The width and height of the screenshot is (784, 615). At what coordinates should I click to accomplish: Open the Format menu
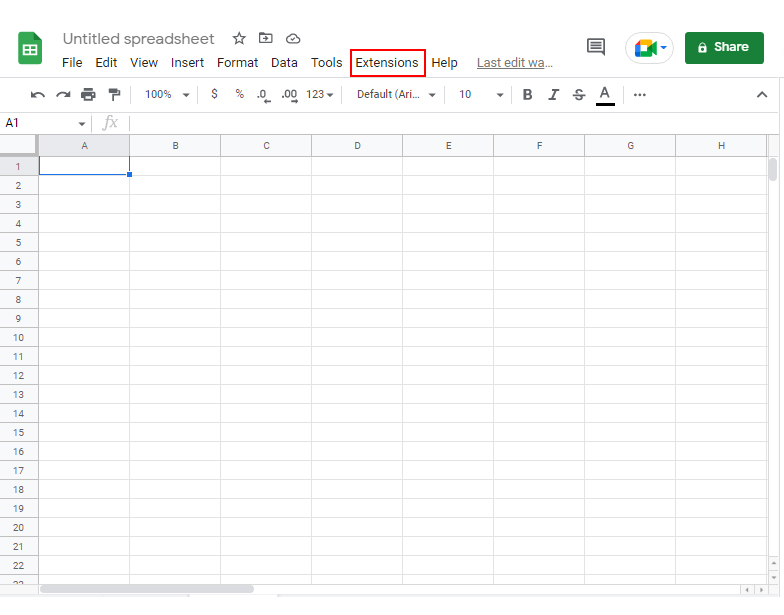[x=238, y=62]
